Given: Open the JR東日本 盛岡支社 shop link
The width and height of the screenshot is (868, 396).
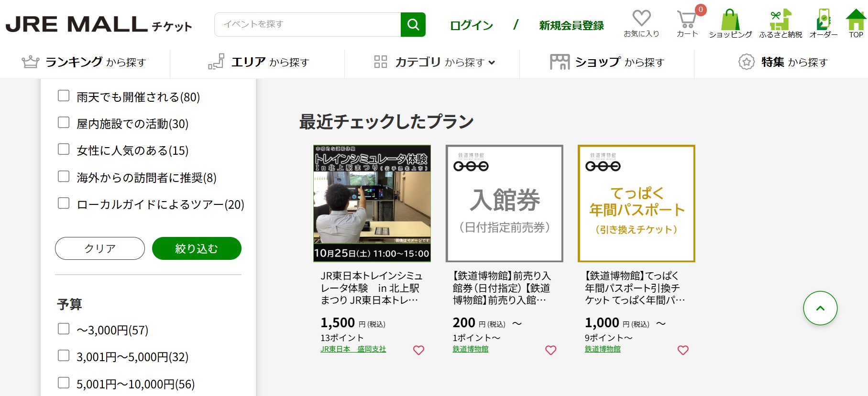Looking at the screenshot, I should (353, 349).
